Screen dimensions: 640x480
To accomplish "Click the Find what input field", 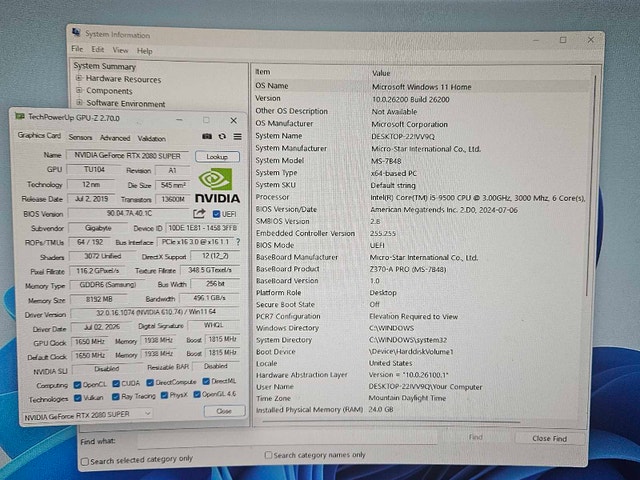I will 287,439.
